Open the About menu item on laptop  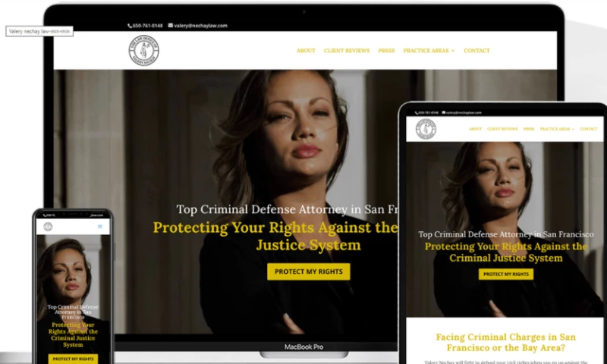tap(306, 51)
